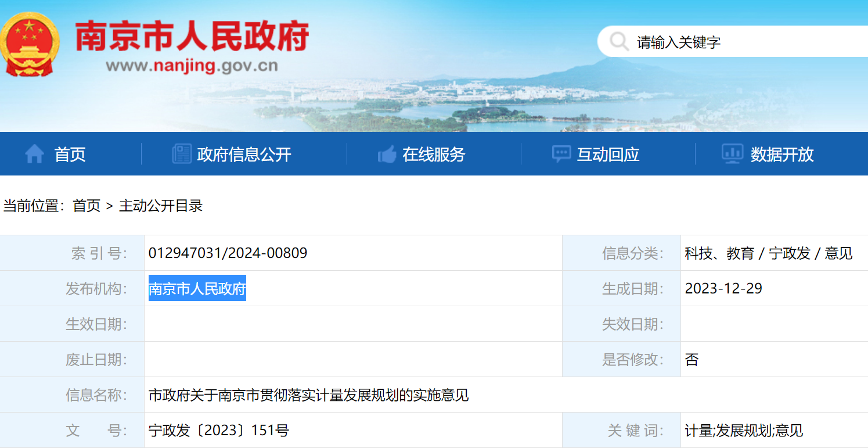
Task: Click 主动公开目录 breadcrumb link
Action: click(161, 206)
